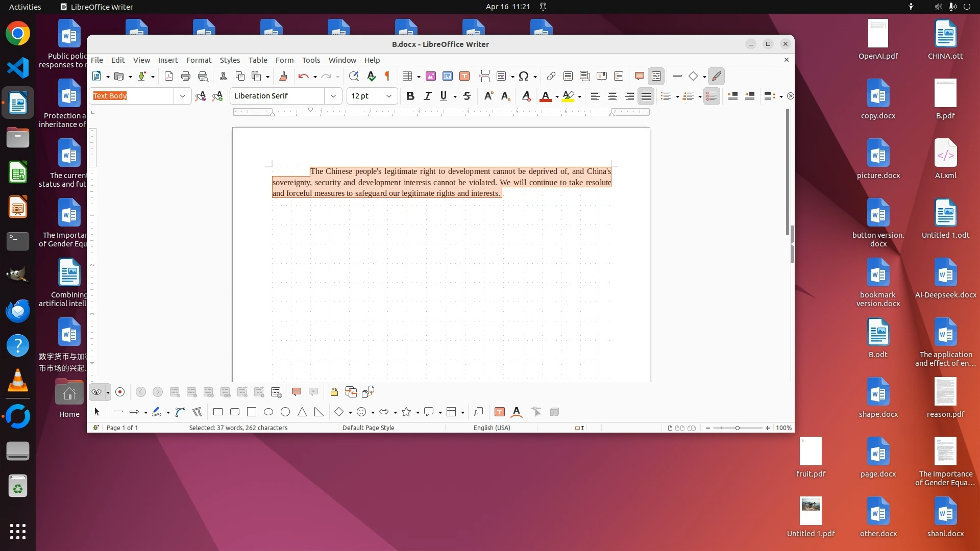The height and width of the screenshot is (551, 980).
Task: Open the Tools menu
Action: (311, 60)
